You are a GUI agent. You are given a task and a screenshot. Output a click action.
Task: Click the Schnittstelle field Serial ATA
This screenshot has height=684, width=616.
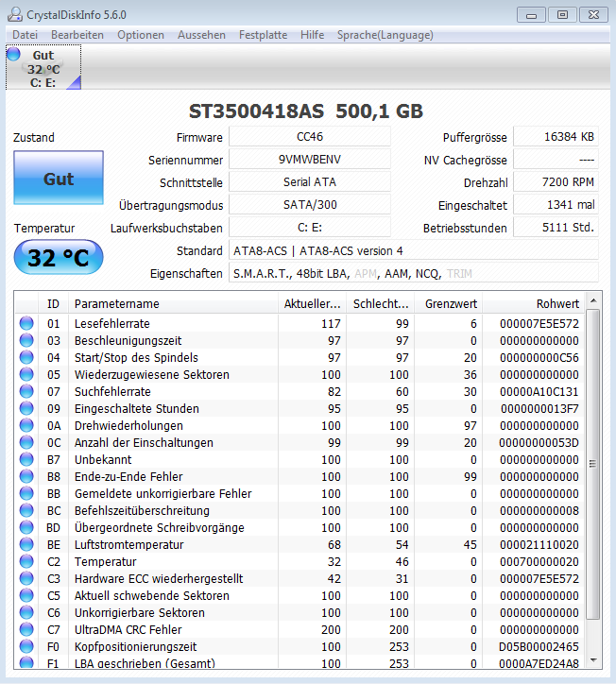click(x=310, y=182)
